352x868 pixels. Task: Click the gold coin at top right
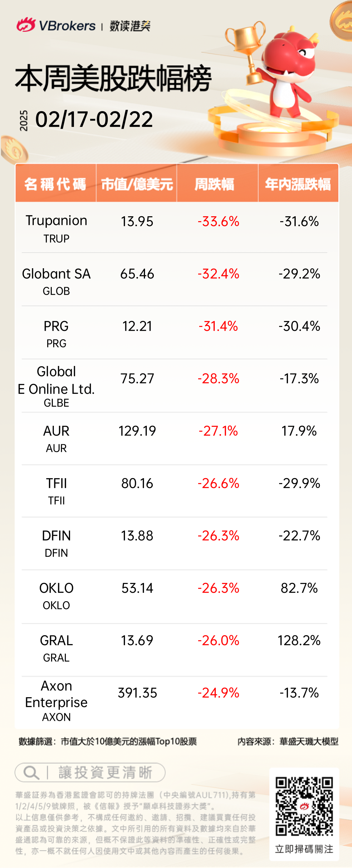pos(341,21)
